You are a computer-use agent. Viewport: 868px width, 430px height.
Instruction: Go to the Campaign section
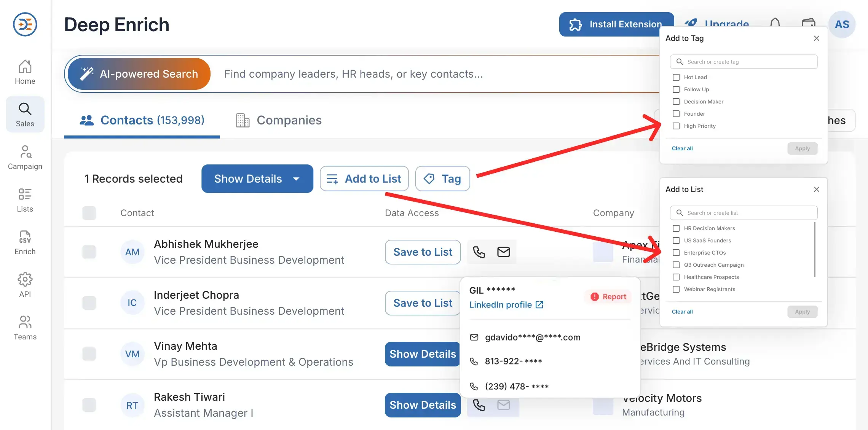(x=25, y=158)
